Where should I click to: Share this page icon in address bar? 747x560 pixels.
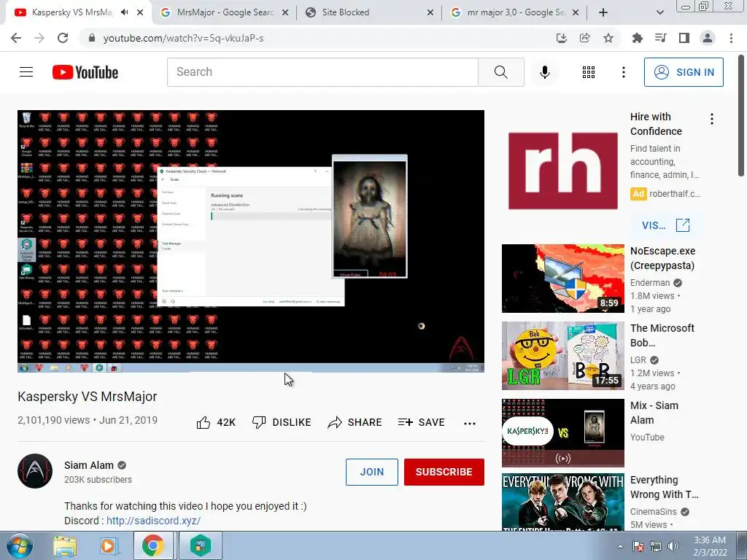[585, 38]
